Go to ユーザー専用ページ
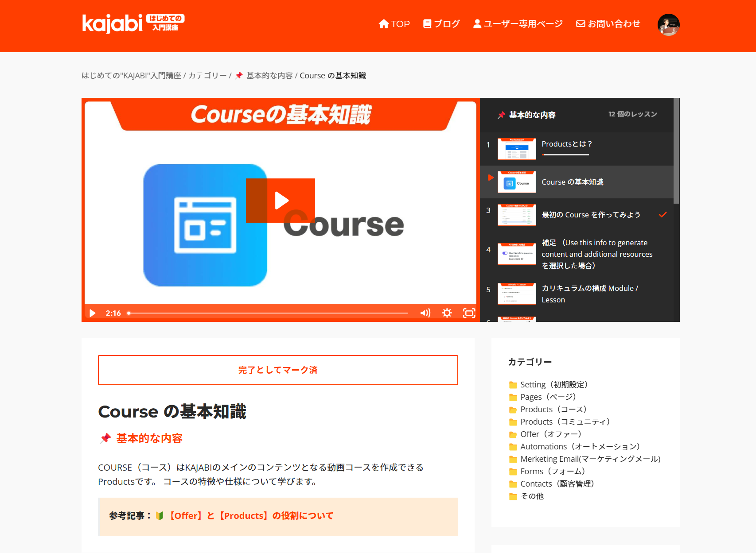This screenshot has width=756, height=553. tap(518, 24)
